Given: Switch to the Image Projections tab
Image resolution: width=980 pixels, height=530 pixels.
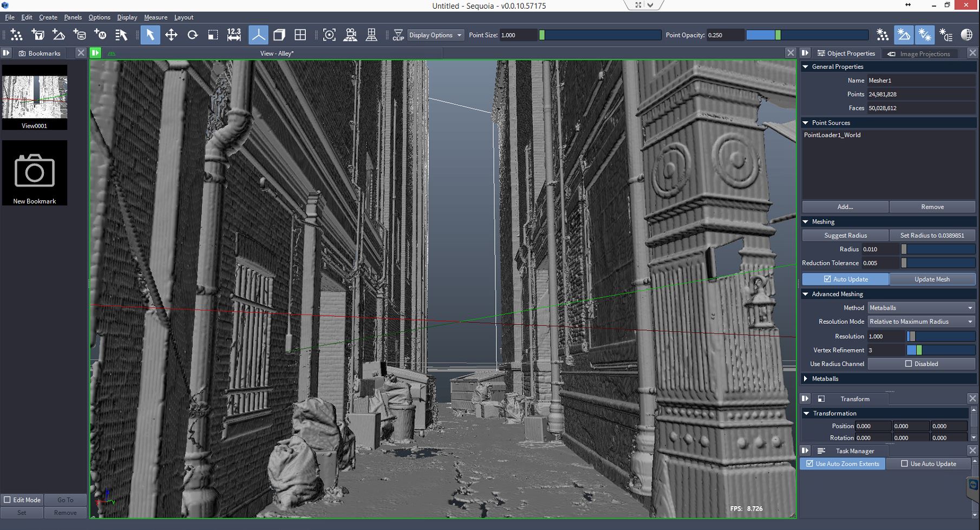Looking at the screenshot, I should pyautogui.click(x=924, y=54).
